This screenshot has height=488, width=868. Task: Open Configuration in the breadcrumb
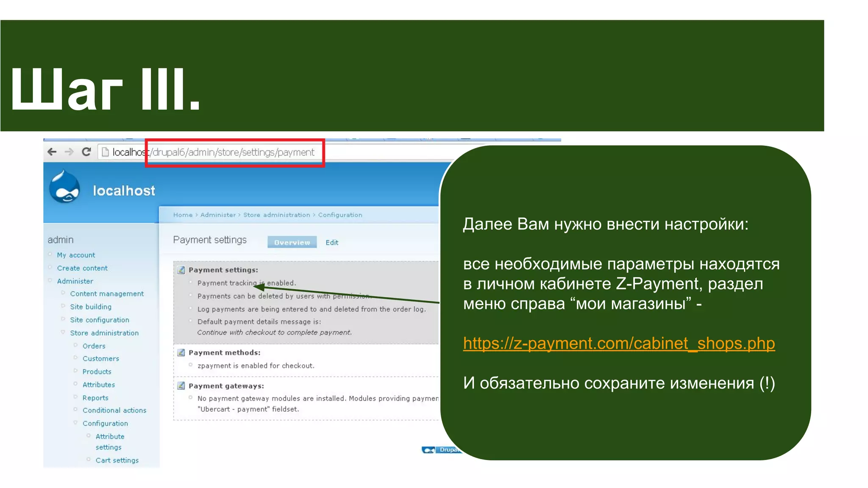pos(340,215)
